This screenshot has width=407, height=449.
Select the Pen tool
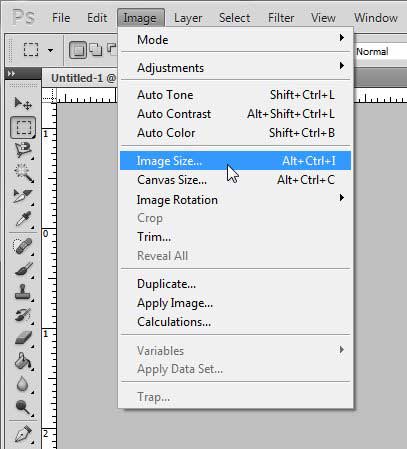[x=23, y=434]
